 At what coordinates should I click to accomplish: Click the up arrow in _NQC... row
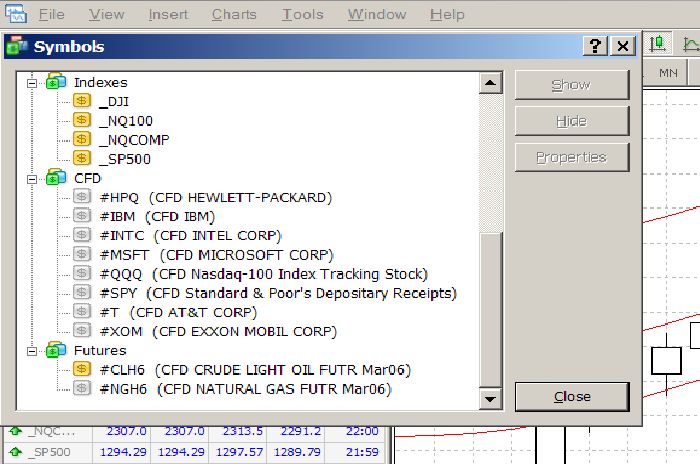pos(16,431)
